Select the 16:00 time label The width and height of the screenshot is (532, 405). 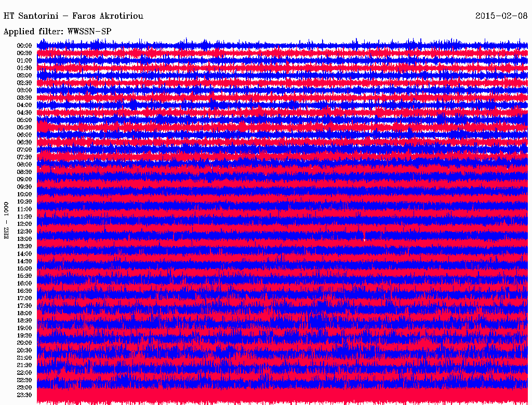point(24,283)
